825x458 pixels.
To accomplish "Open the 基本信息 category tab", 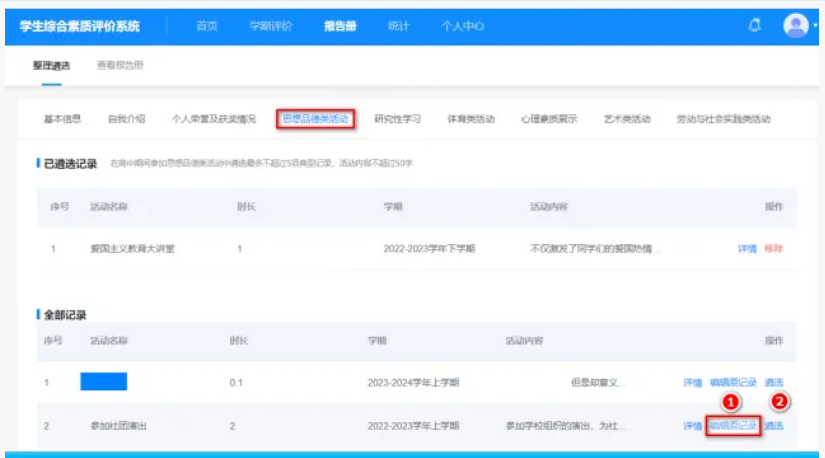I will [62, 119].
